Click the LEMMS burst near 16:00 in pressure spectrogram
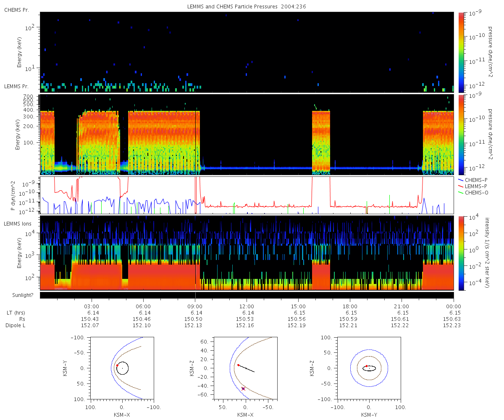 321,142
